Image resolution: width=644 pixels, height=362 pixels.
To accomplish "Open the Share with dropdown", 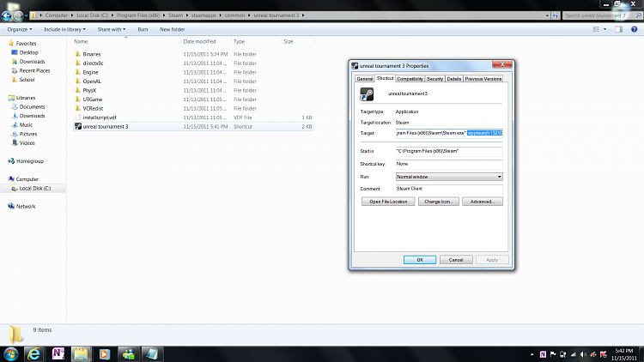I will [112, 29].
